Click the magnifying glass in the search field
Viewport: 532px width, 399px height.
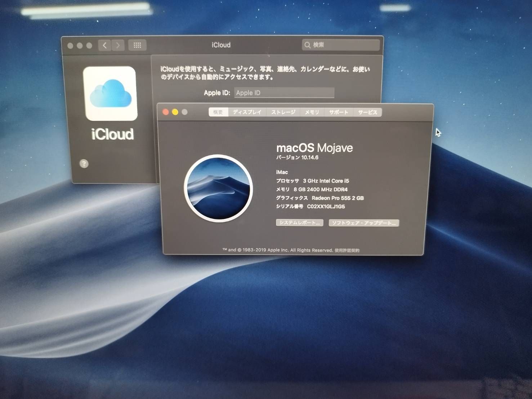tap(308, 45)
